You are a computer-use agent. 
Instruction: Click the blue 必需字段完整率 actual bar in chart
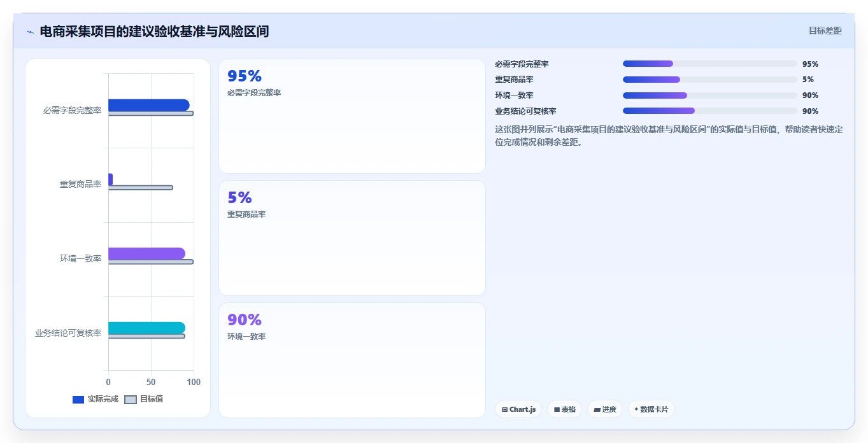pyautogui.click(x=148, y=105)
